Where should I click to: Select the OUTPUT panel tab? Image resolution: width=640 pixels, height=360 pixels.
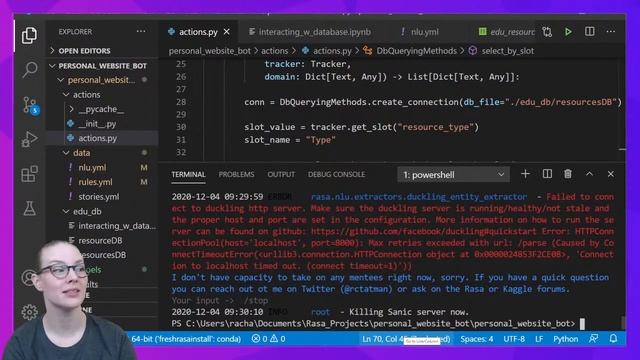pyautogui.click(x=281, y=174)
